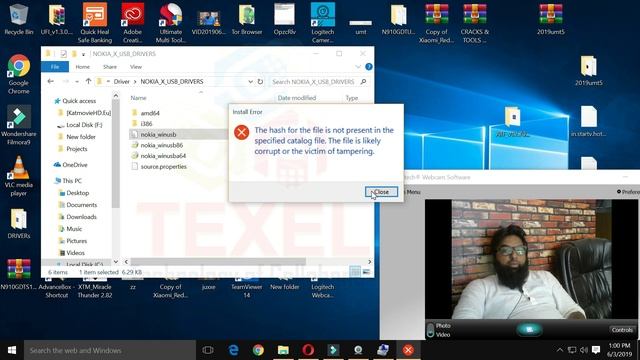
Task: Select the VLC media player desktop icon
Action: 18,176
